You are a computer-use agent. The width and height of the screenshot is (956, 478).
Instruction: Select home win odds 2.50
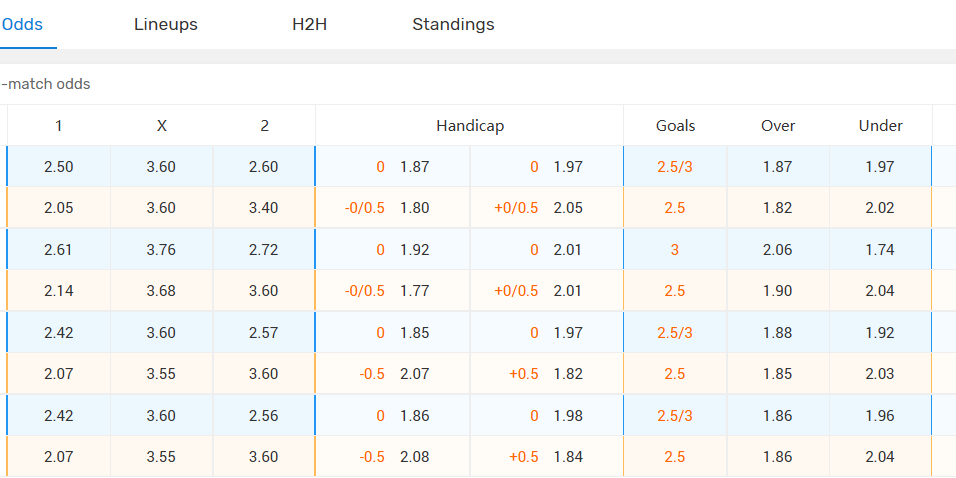coord(59,166)
